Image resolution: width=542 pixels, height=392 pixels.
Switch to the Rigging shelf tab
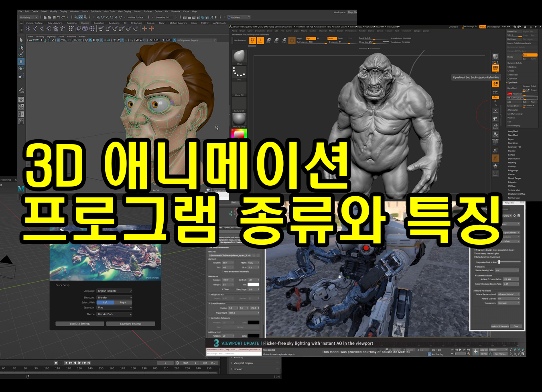tap(85, 23)
